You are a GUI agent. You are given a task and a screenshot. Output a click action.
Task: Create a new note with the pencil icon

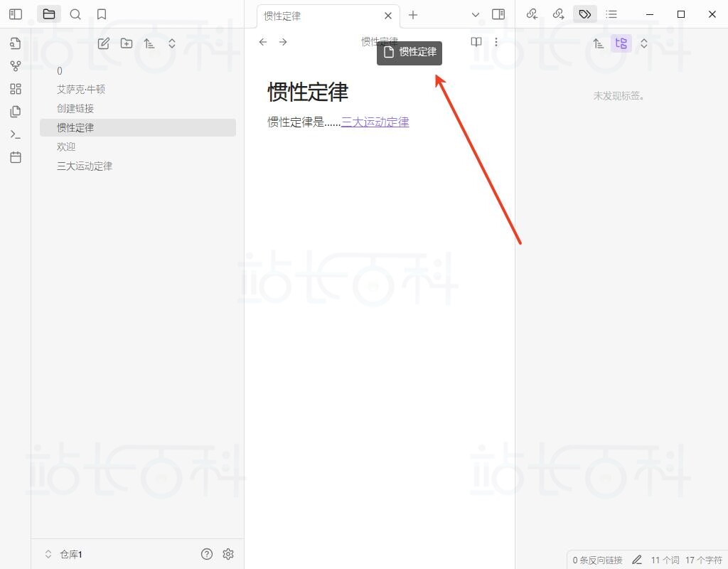(x=104, y=43)
